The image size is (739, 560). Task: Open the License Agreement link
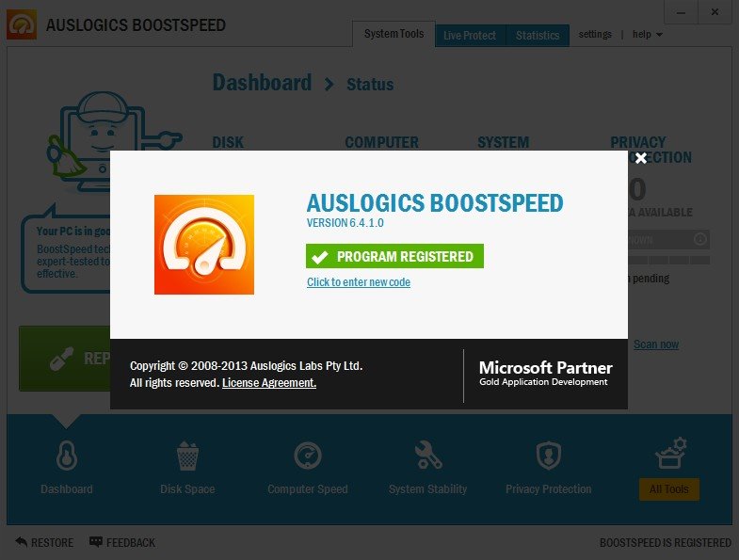point(269,383)
